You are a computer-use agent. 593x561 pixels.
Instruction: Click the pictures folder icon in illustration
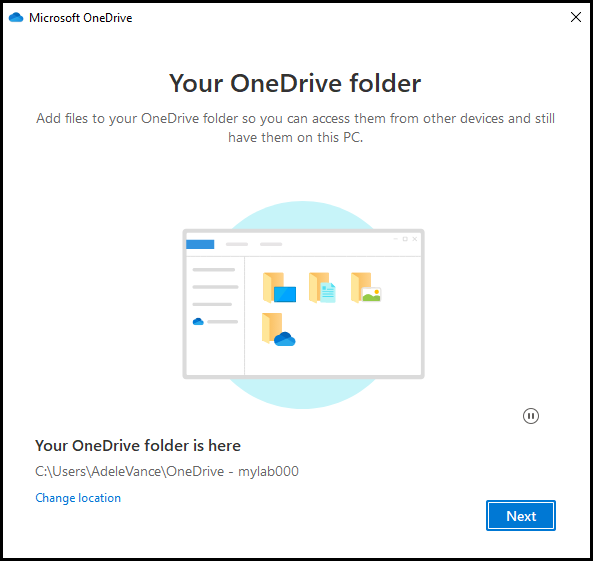click(x=366, y=287)
